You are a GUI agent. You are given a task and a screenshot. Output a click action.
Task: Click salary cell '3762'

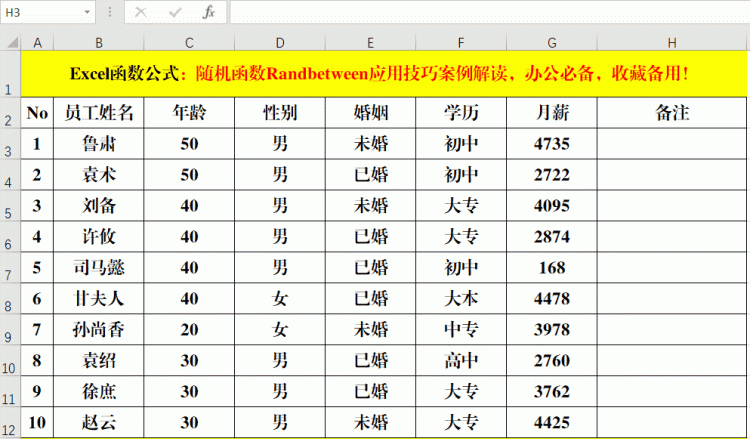point(552,391)
